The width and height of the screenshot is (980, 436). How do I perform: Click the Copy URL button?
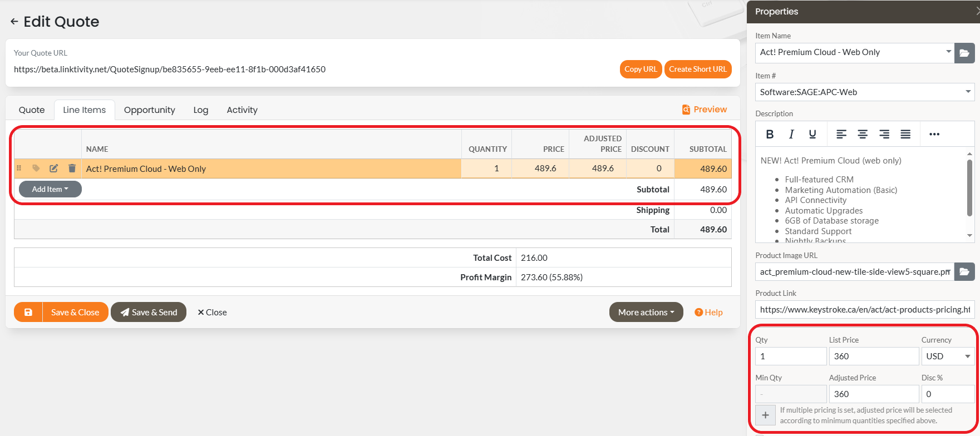coord(641,70)
